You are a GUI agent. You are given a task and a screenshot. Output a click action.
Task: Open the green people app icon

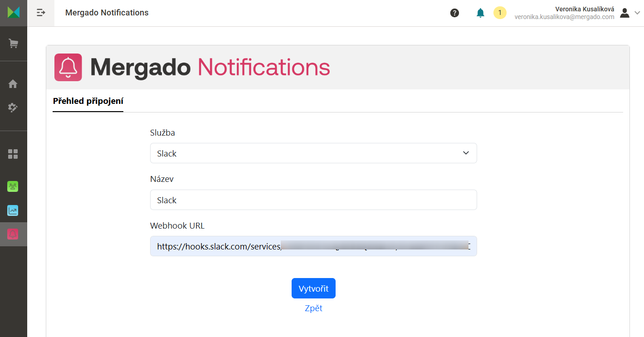tap(13, 186)
